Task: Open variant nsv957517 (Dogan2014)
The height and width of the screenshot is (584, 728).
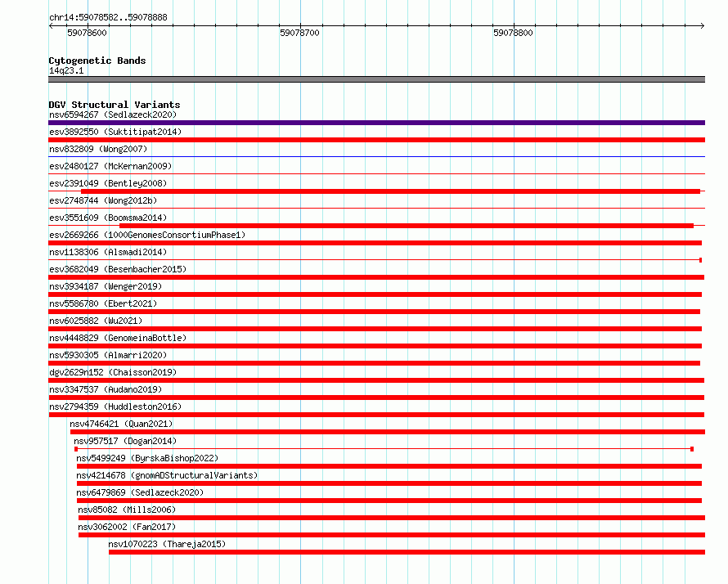Action: 125,441
